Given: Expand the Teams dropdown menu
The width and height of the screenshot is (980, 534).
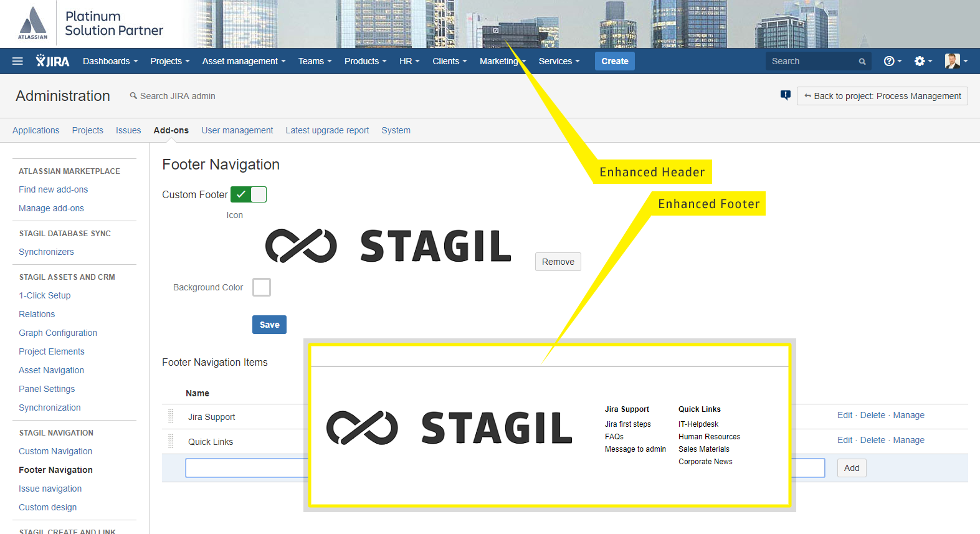Looking at the screenshot, I should coord(315,61).
